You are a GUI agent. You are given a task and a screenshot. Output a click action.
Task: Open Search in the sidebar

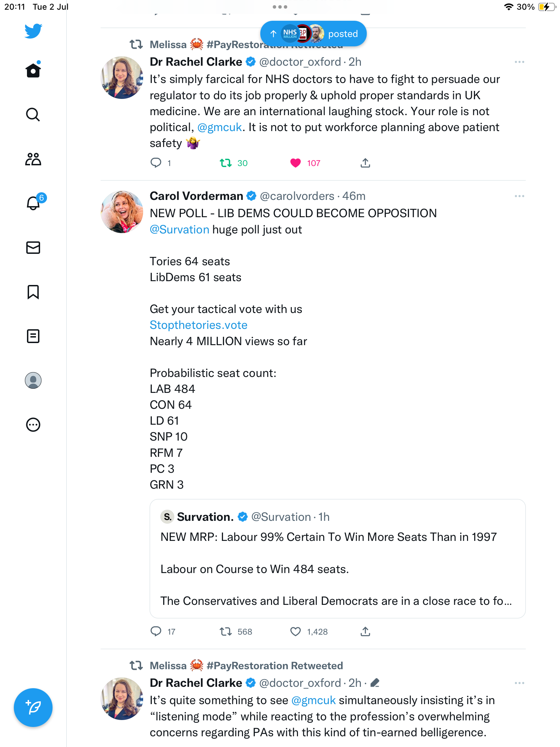click(33, 114)
